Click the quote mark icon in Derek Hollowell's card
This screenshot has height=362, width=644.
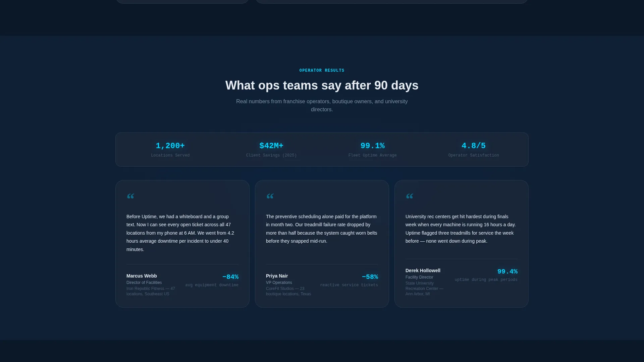[410, 196]
